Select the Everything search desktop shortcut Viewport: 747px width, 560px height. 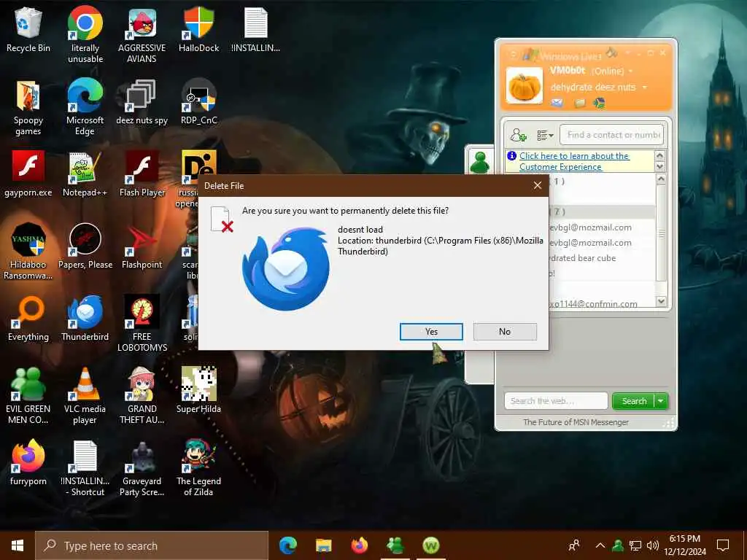(x=28, y=318)
